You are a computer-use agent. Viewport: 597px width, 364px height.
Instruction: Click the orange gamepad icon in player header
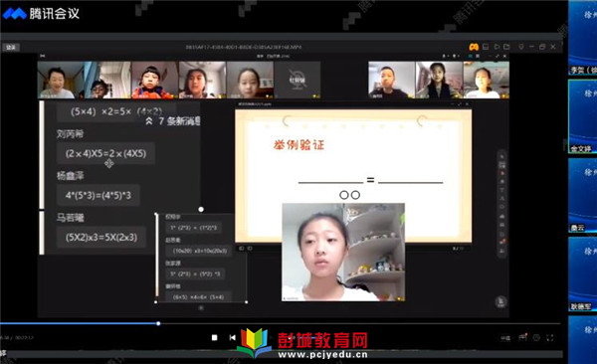pos(474,47)
